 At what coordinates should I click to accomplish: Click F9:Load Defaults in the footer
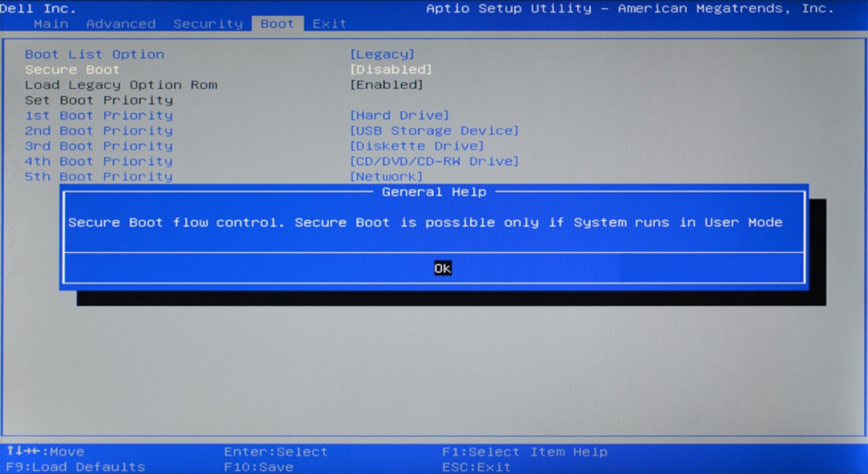point(76,467)
